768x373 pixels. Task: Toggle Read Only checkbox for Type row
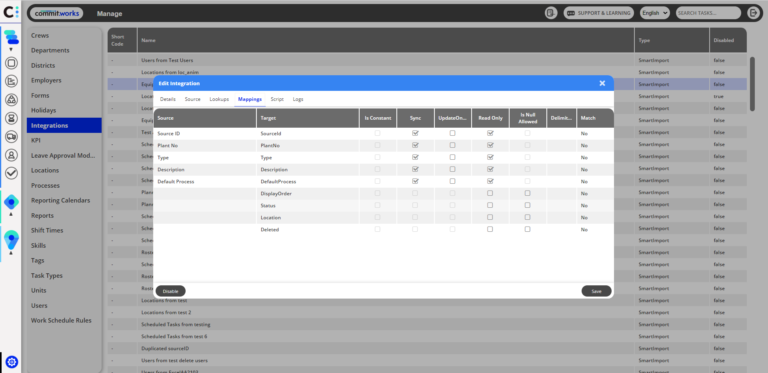490,157
